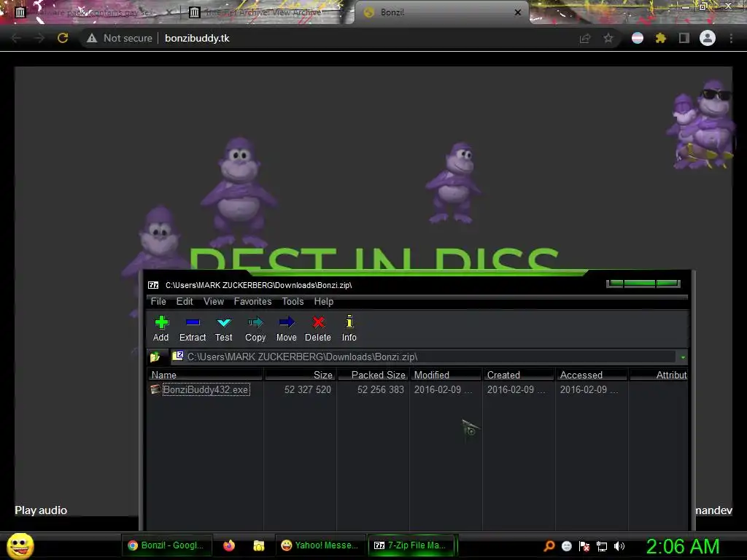The image size is (747, 560).
Task: Switch to Bonzi! - Google Chrome taskbar button
Action: point(167,545)
